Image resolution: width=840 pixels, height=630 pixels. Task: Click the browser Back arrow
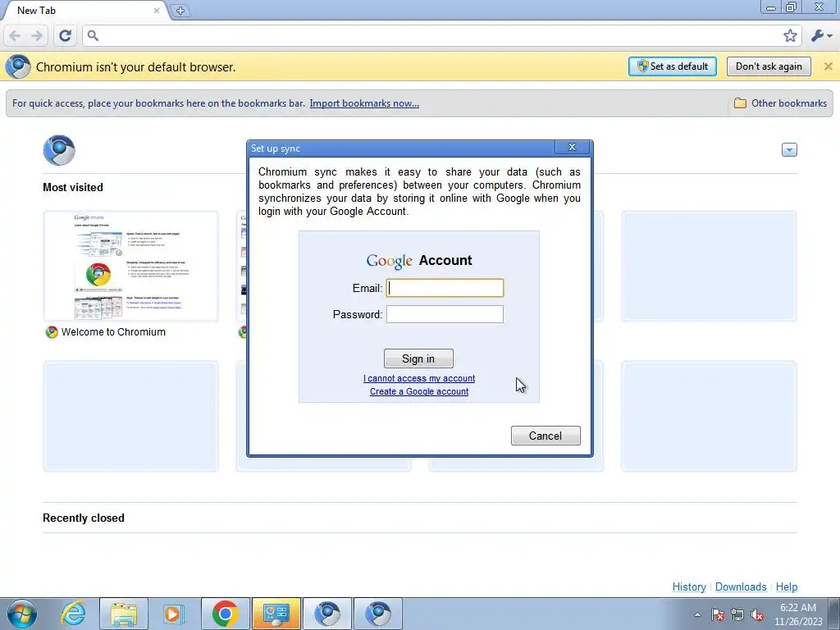15,36
